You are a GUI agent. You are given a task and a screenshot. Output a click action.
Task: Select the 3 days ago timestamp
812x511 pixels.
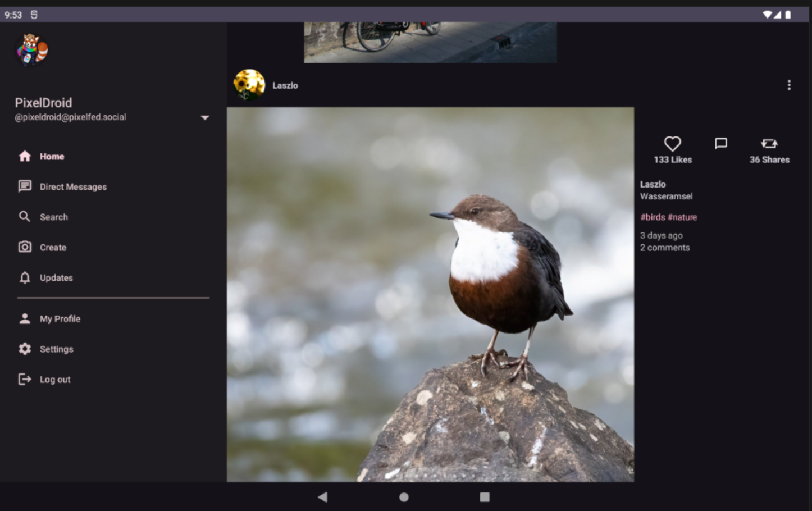pos(662,236)
